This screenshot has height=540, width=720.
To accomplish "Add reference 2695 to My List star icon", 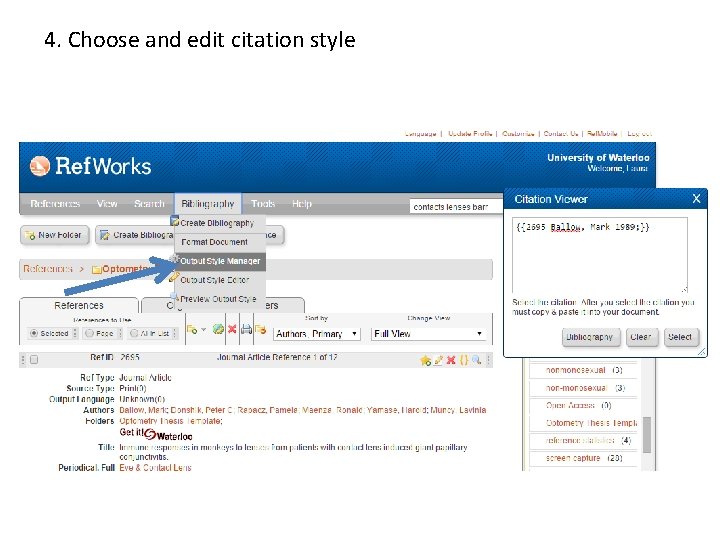I will pyautogui.click(x=425, y=360).
